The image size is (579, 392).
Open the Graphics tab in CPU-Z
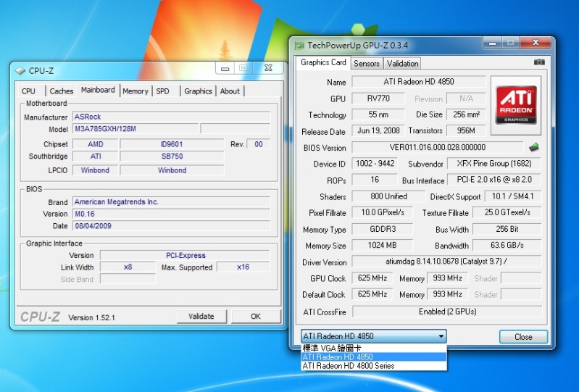(199, 91)
